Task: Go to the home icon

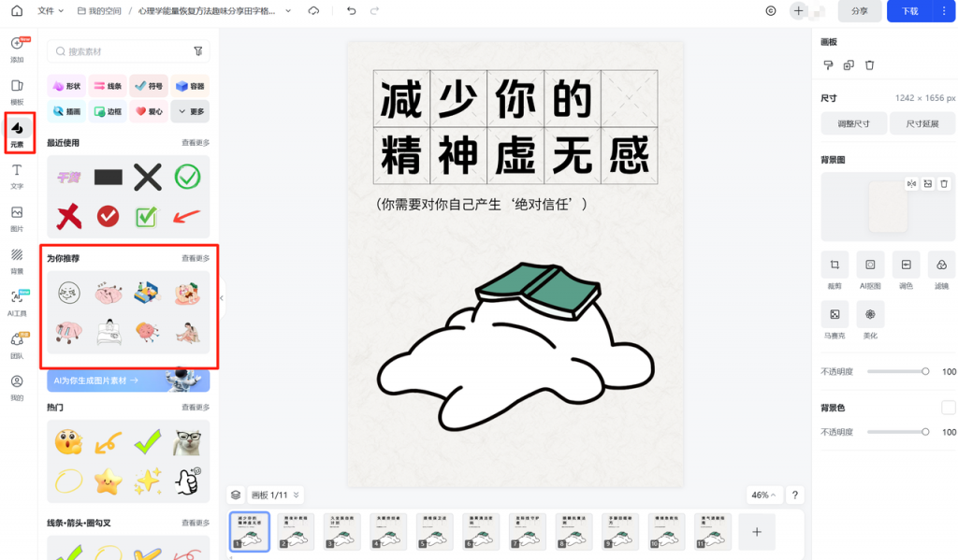Action: tap(17, 10)
